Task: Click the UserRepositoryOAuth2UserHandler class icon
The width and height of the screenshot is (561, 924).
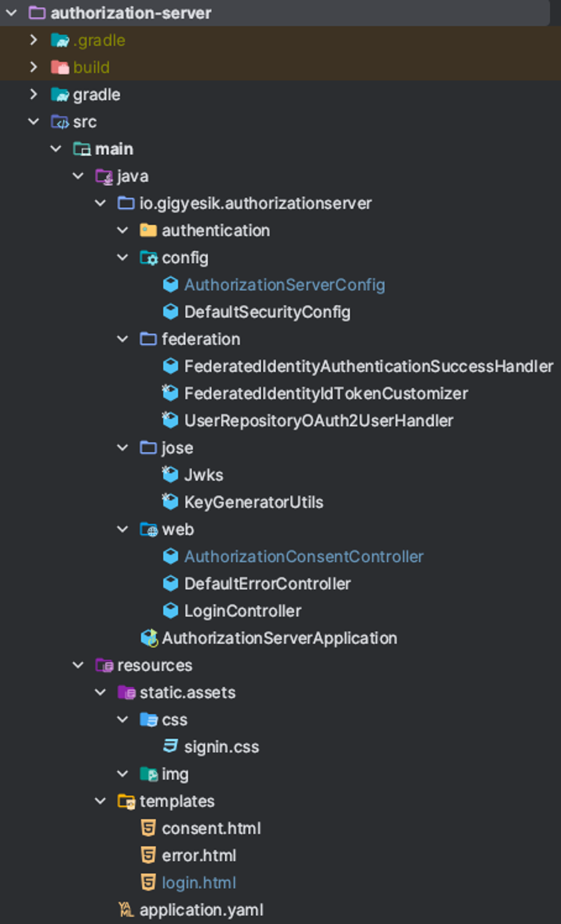Action: coord(170,420)
